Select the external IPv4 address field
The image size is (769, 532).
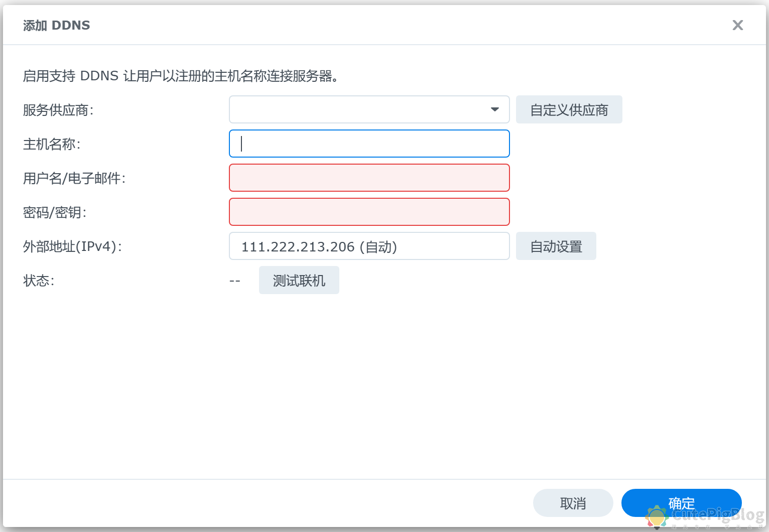(x=369, y=246)
